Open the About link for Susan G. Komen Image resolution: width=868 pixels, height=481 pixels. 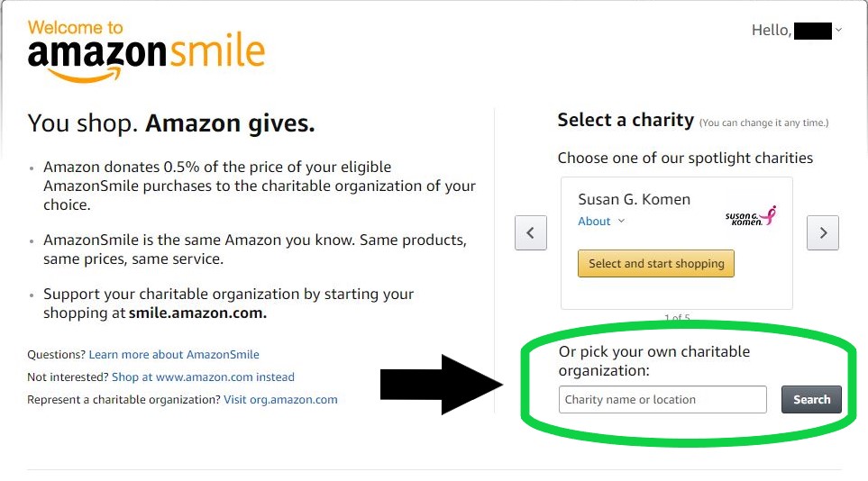tap(594, 221)
